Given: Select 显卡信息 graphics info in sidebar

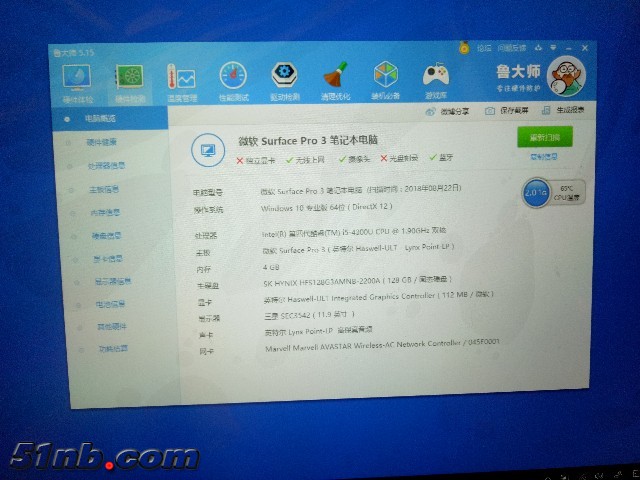Looking at the screenshot, I should pos(110,259).
